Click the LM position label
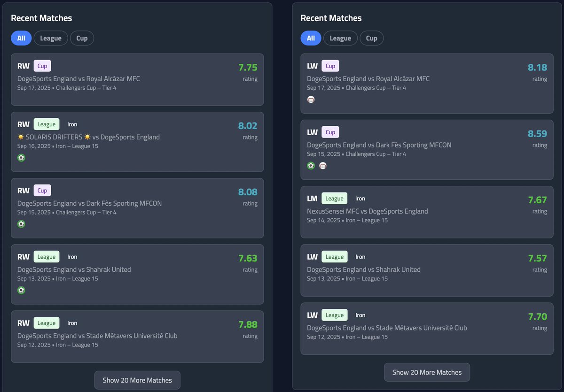 pyautogui.click(x=312, y=199)
